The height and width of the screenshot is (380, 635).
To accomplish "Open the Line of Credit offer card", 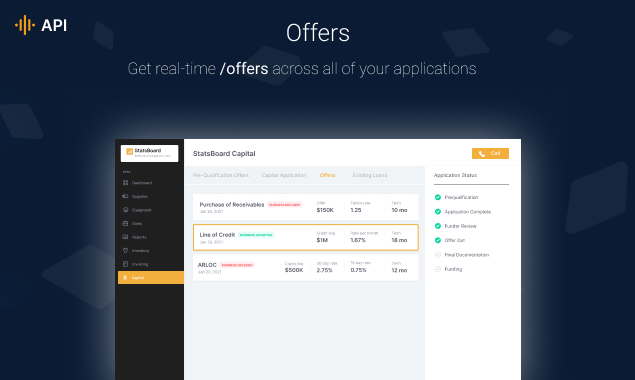I will point(306,237).
